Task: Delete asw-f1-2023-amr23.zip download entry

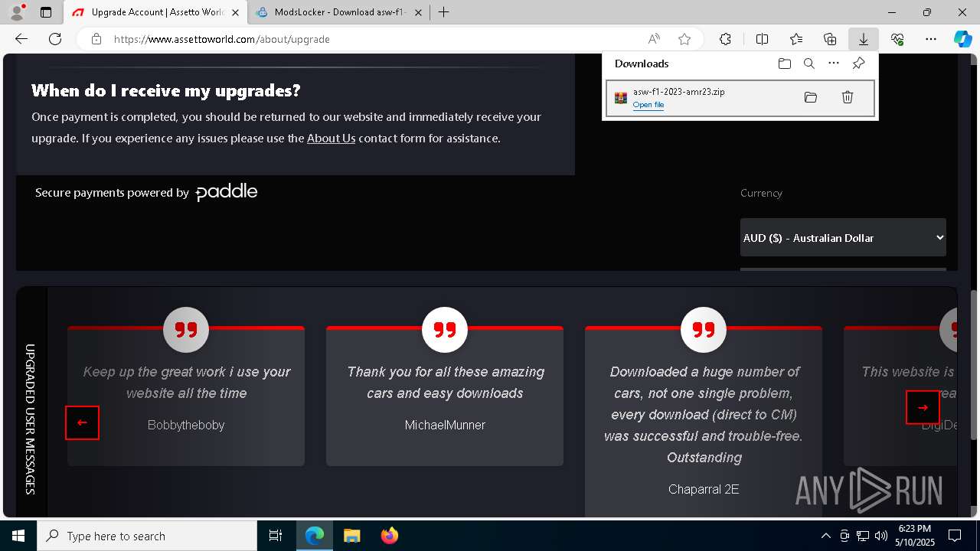Action: coord(848,97)
